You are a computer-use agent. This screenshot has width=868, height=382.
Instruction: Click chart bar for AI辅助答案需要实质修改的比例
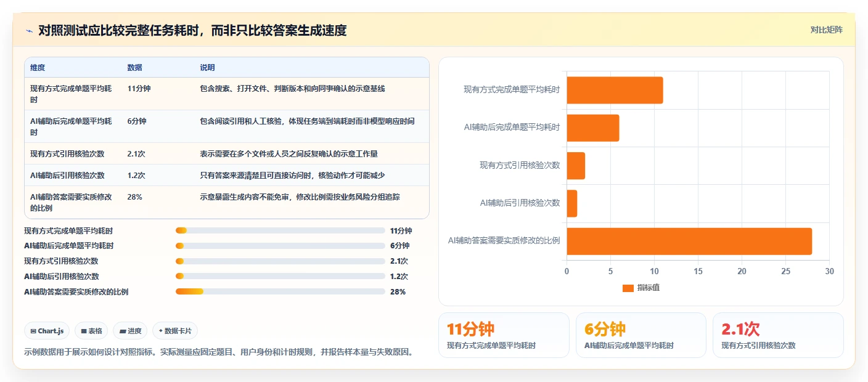689,241
